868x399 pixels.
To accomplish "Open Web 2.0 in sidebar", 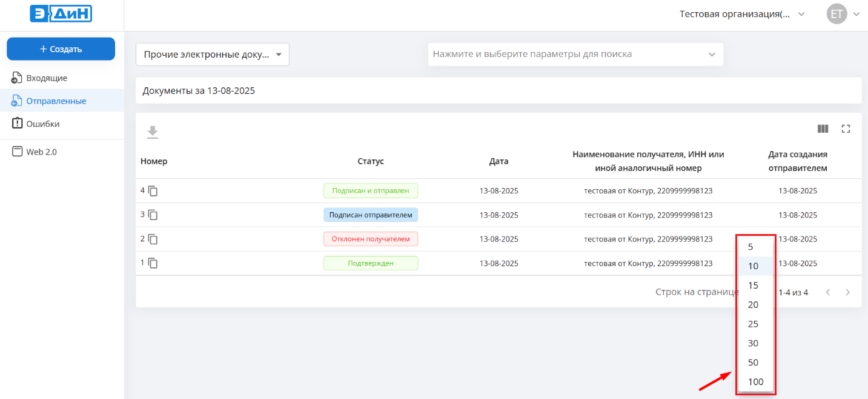I will [41, 152].
